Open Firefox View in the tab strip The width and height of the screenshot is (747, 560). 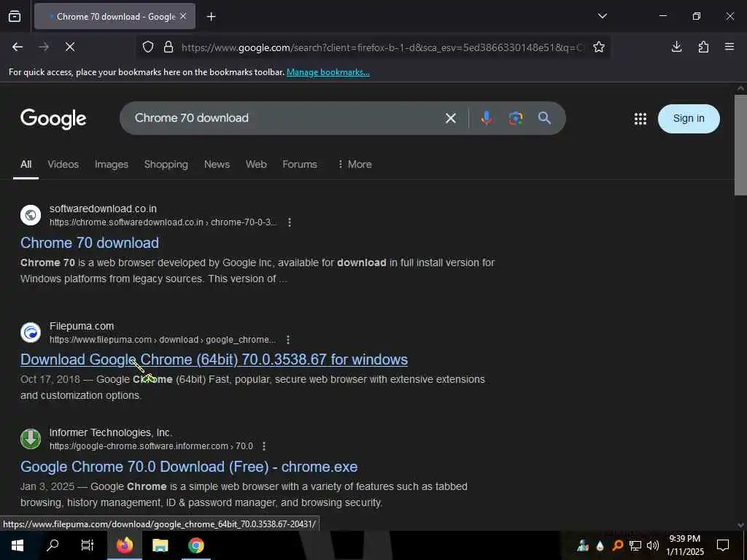(15, 17)
